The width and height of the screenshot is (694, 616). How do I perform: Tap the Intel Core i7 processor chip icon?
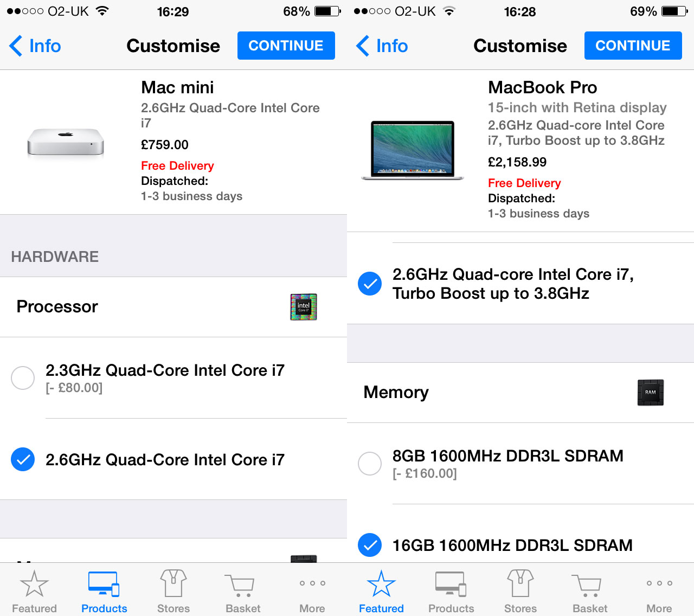click(304, 307)
